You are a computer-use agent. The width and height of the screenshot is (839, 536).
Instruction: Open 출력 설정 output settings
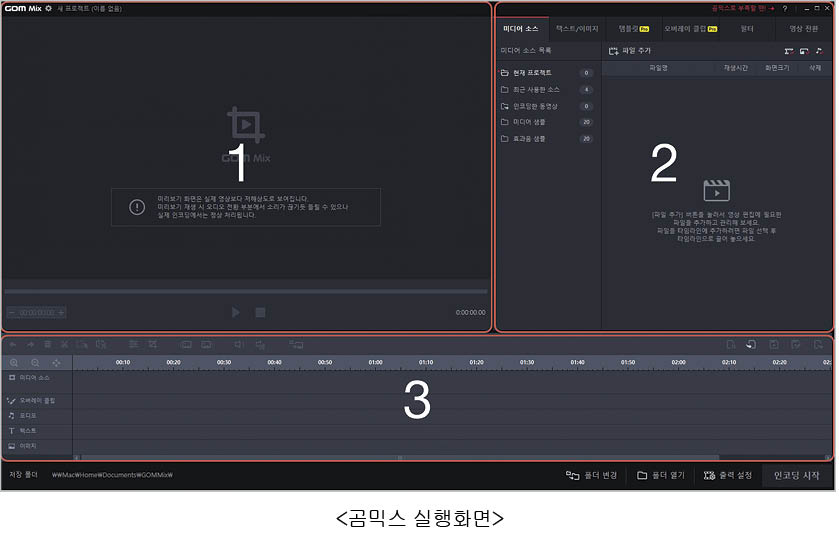(x=730, y=476)
